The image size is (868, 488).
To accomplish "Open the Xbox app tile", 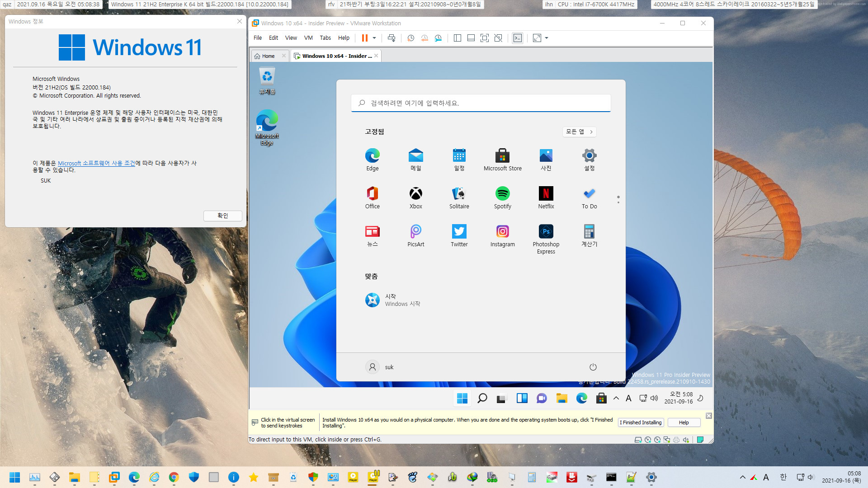I will pos(416,197).
